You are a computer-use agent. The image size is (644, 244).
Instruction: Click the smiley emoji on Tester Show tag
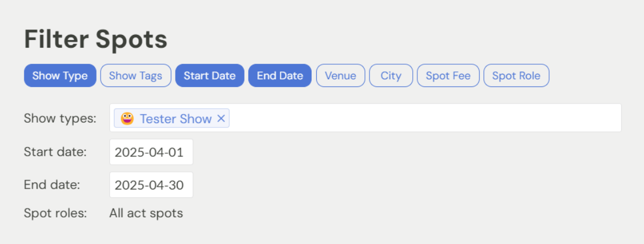tap(127, 119)
